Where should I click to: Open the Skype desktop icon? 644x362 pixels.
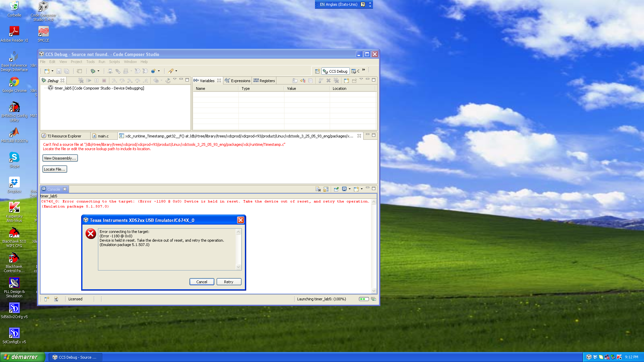pos(14,160)
